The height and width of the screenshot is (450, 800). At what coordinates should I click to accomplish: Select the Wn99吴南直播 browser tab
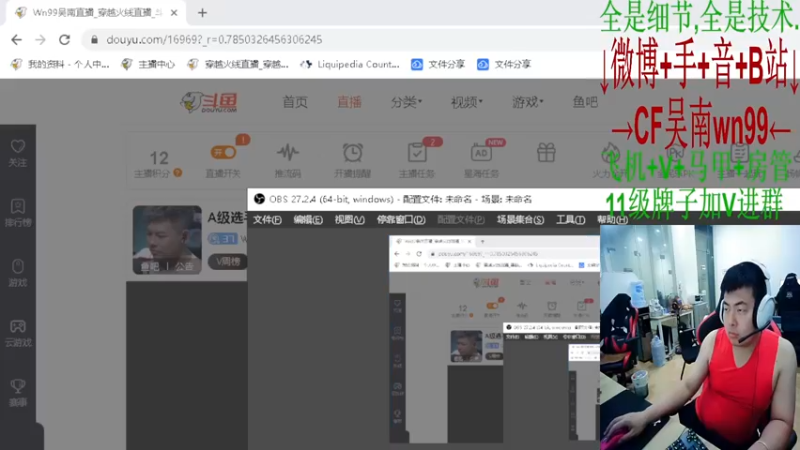[x=96, y=13]
